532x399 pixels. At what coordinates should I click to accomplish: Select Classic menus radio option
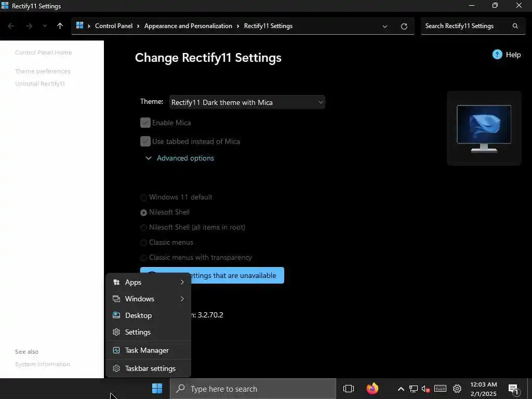[x=143, y=243]
